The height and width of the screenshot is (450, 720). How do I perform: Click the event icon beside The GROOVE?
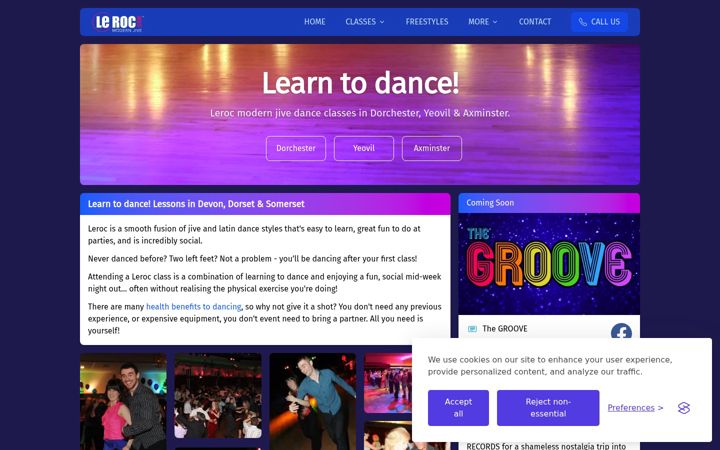472,329
